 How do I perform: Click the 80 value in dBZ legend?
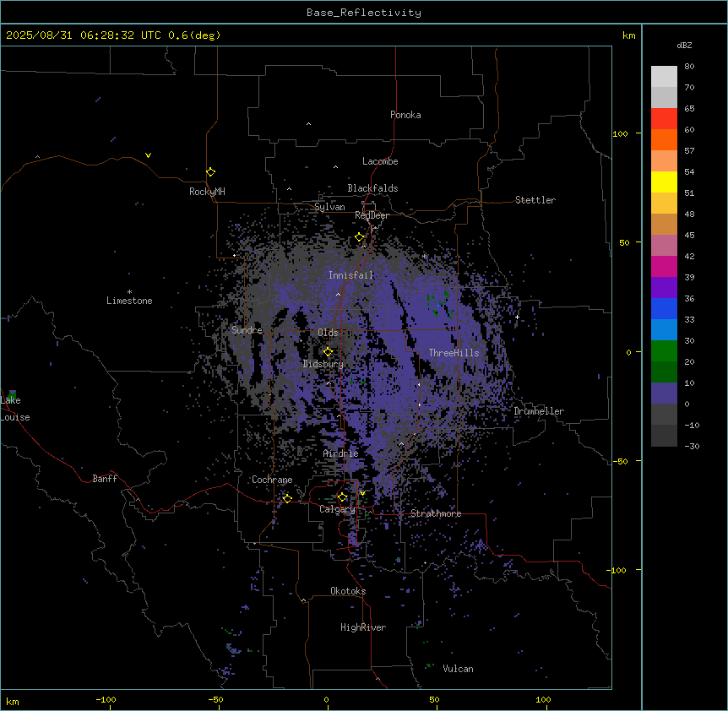(689, 67)
